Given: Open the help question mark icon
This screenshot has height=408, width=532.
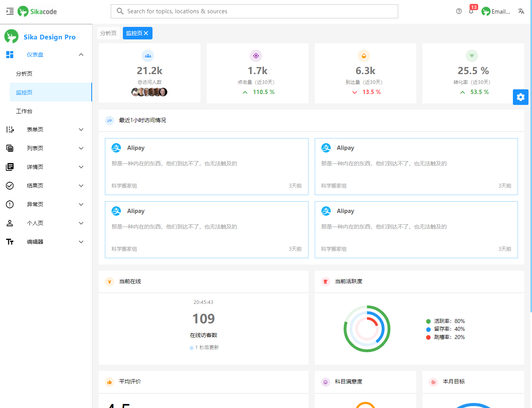Looking at the screenshot, I should click(459, 11).
